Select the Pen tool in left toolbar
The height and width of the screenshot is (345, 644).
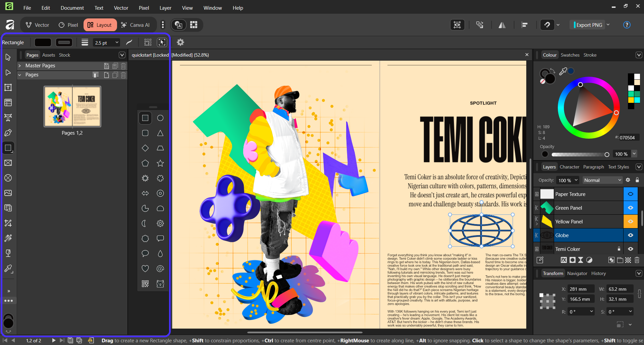[8, 133]
